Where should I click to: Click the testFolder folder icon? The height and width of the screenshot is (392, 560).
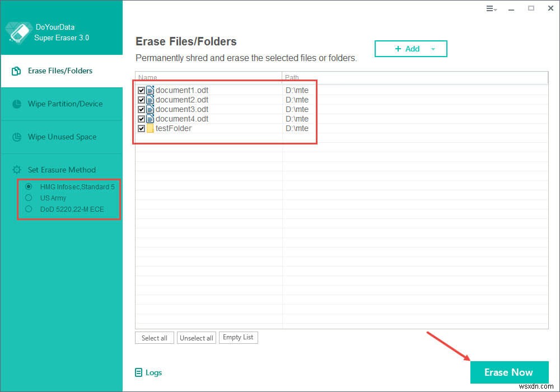(x=150, y=128)
